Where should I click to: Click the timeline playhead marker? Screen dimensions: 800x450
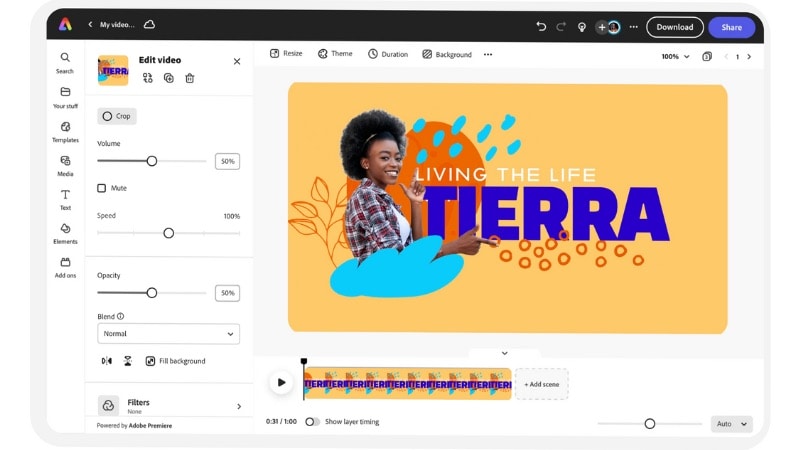click(304, 361)
